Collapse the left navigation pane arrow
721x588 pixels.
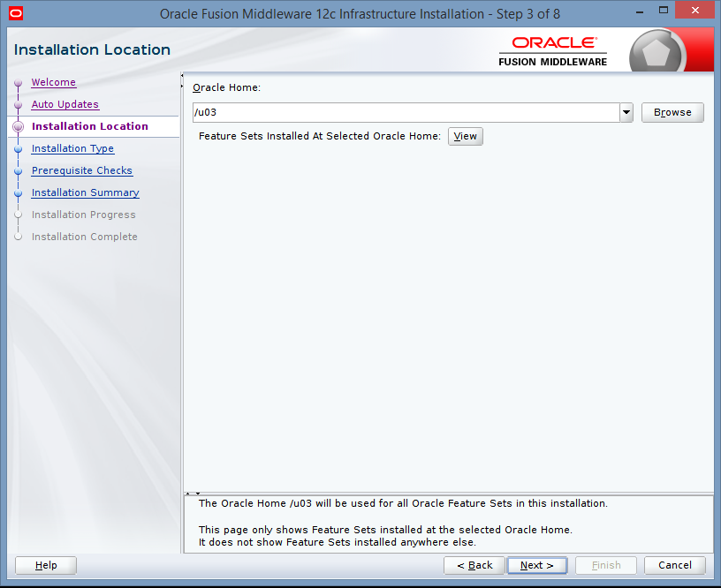pos(182,75)
